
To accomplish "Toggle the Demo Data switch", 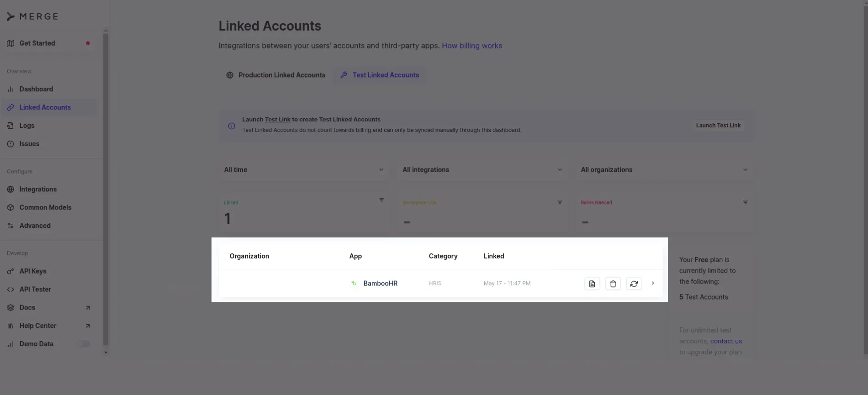I will [x=83, y=344].
